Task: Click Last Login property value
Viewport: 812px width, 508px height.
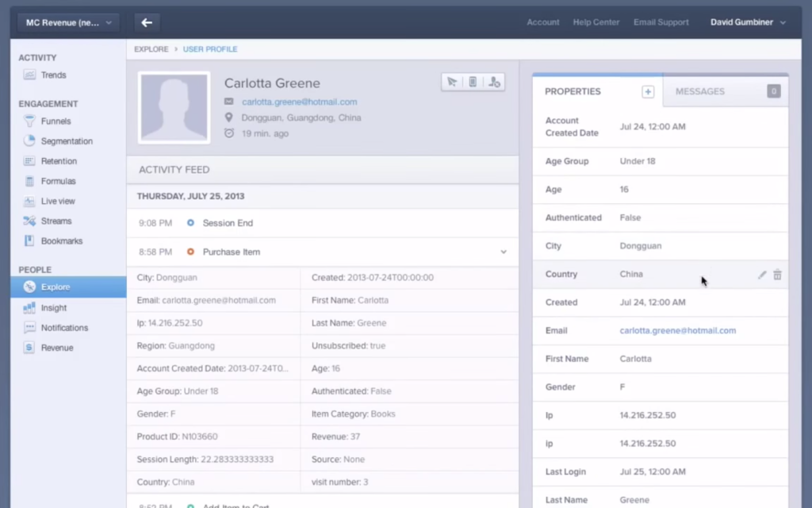Action: [x=653, y=471]
